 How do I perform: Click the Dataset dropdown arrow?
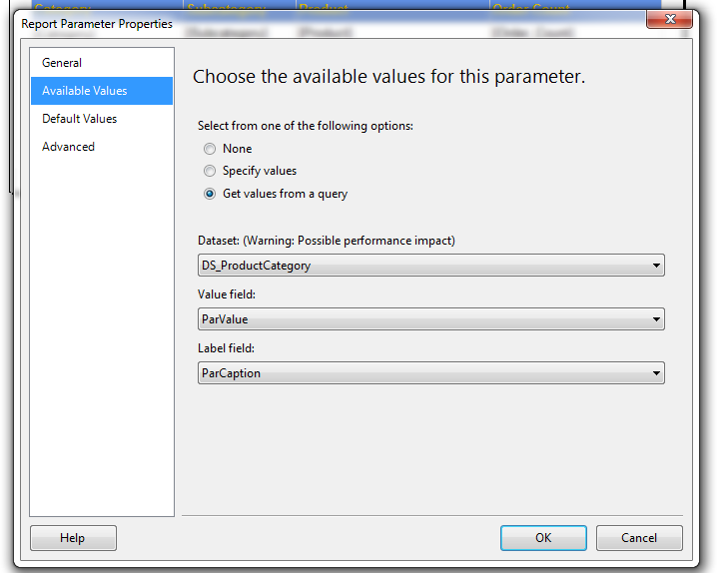[x=656, y=266]
